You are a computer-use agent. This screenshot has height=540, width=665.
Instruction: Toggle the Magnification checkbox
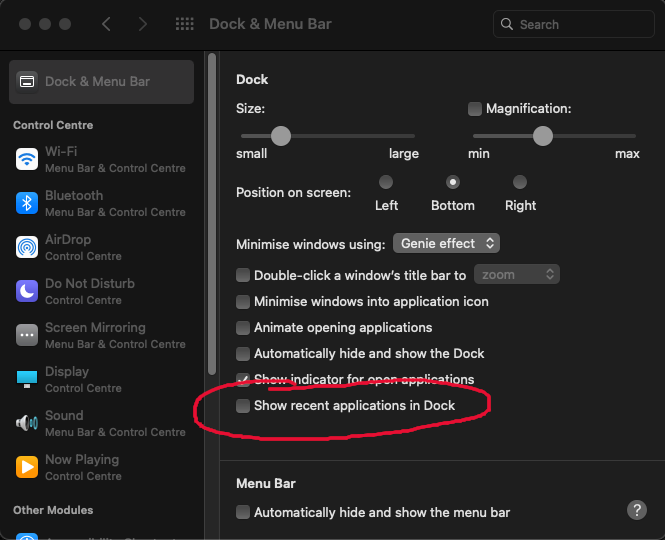[x=475, y=108]
